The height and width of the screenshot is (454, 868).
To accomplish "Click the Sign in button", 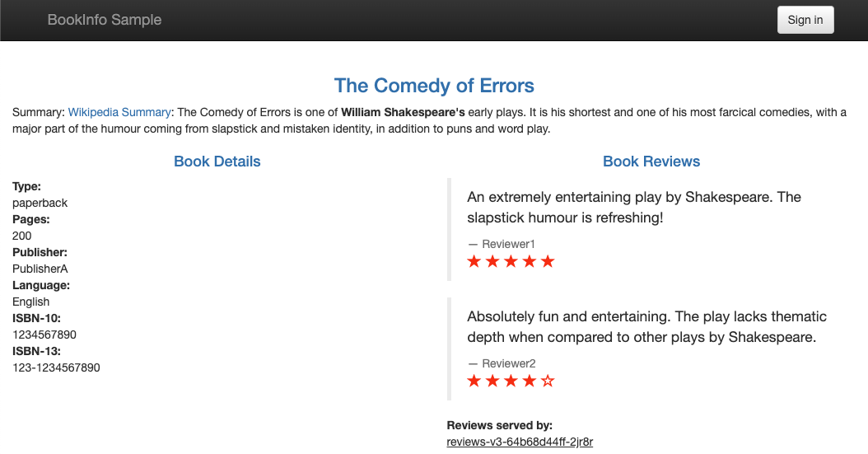I will tap(805, 20).
